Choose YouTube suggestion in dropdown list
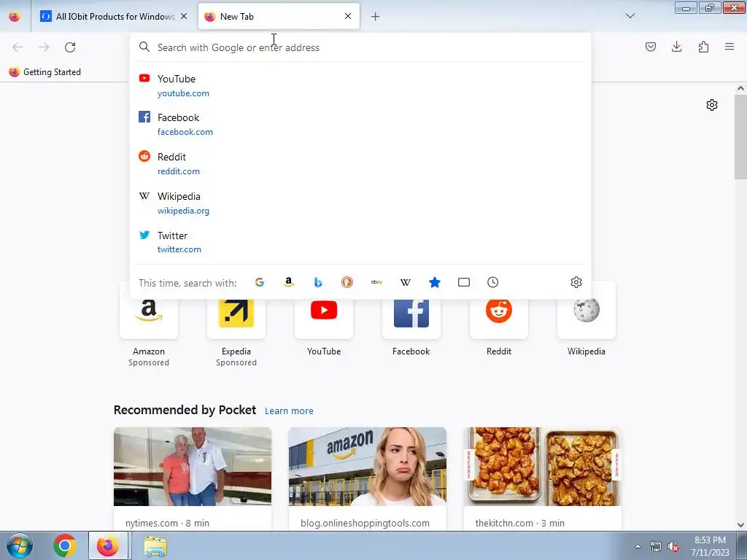Screen dimensions: 747x560 (360, 85)
